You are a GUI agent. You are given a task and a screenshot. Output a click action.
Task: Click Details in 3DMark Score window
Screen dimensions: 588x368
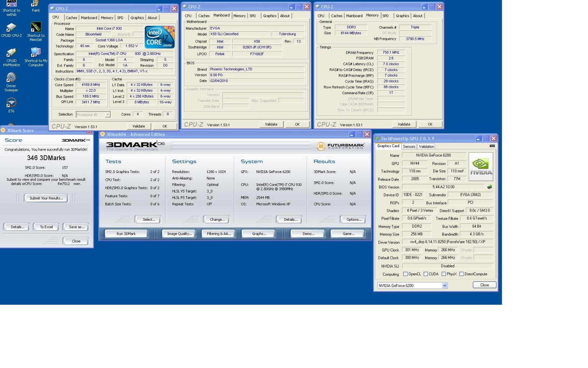17,227
